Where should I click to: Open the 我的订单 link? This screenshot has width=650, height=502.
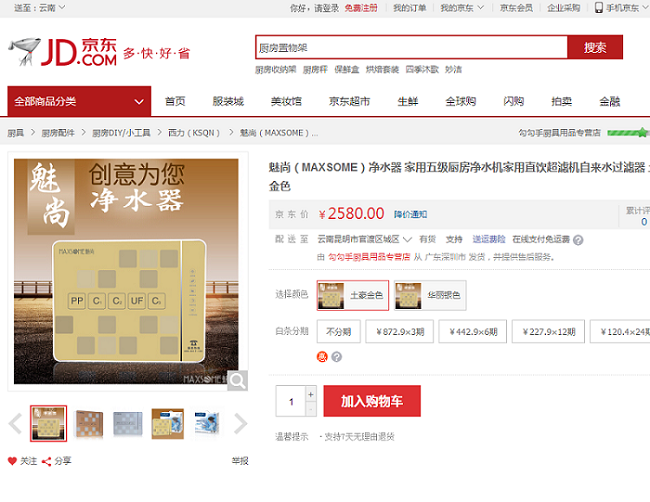tap(410, 7)
